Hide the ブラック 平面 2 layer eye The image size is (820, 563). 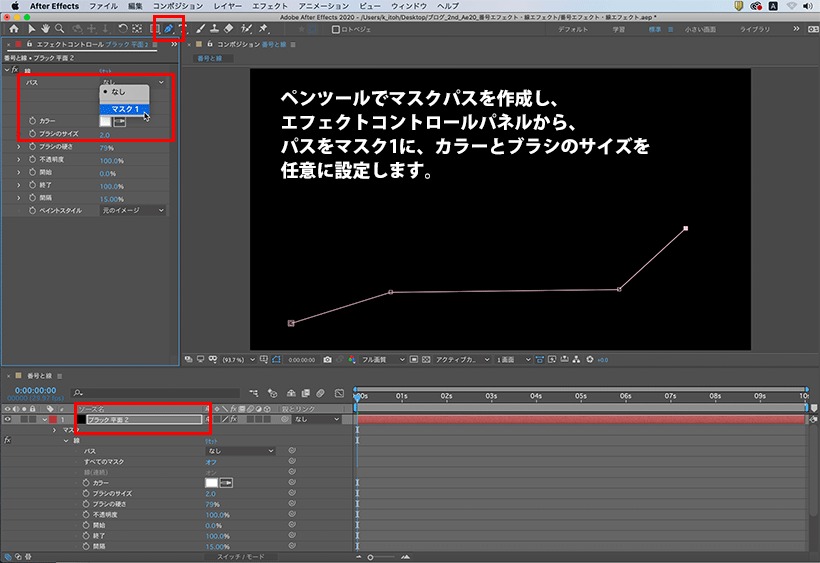[7, 419]
